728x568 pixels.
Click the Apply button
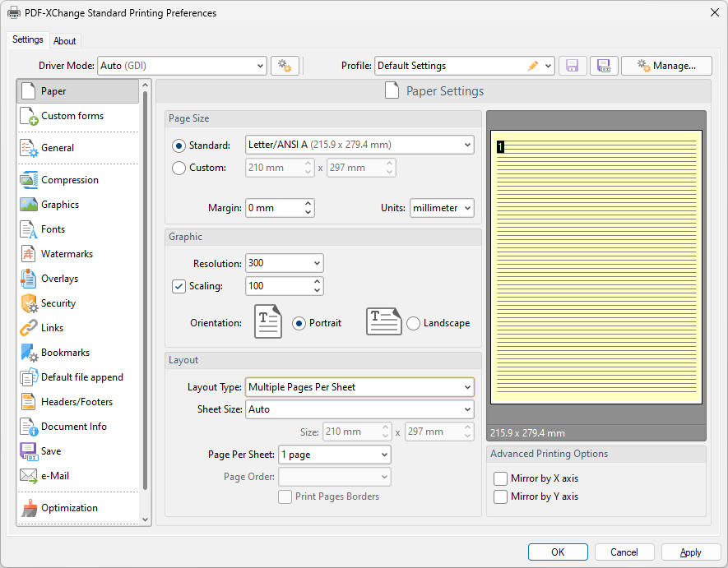[x=691, y=552]
